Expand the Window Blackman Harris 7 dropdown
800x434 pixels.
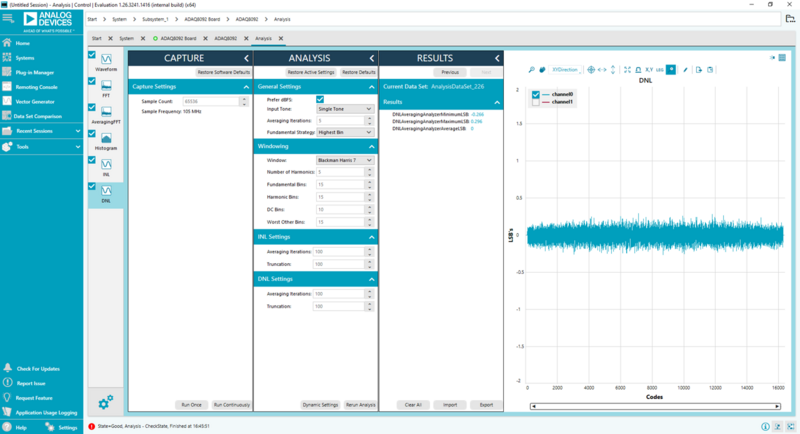[344, 160]
